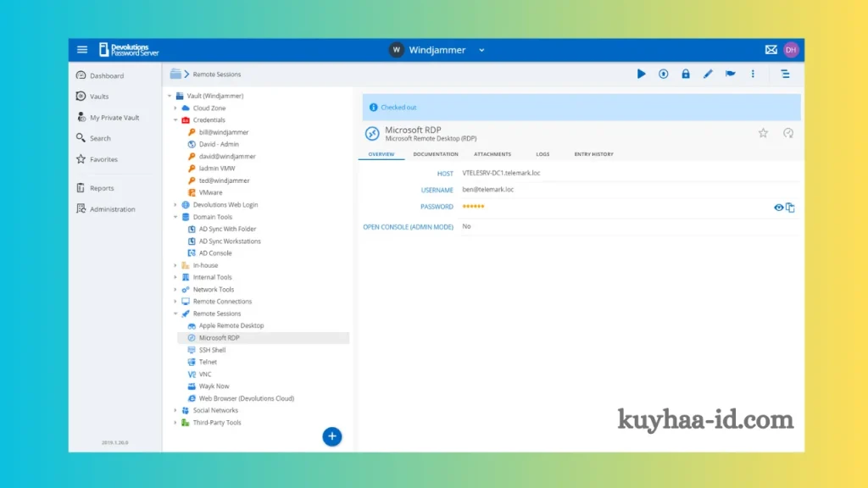This screenshot has height=488, width=868.
Task: Collapse the Remote Sessions folder
Action: (175, 313)
